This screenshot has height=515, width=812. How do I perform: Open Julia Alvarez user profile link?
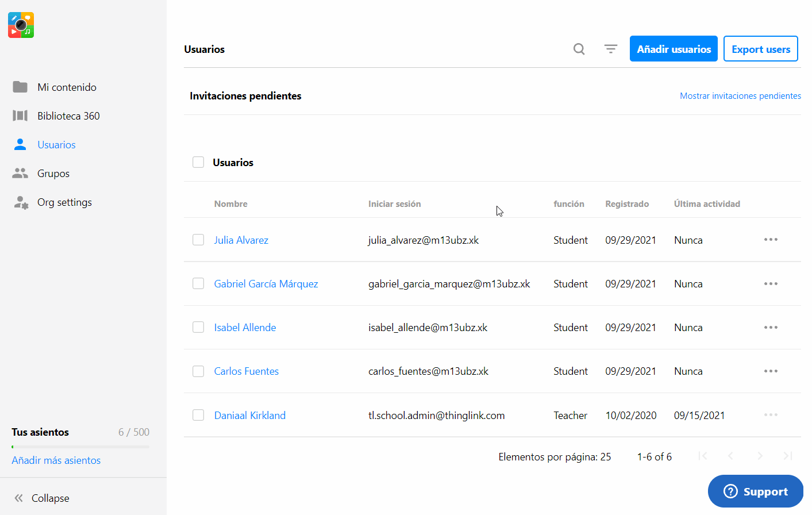[x=241, y=240]
